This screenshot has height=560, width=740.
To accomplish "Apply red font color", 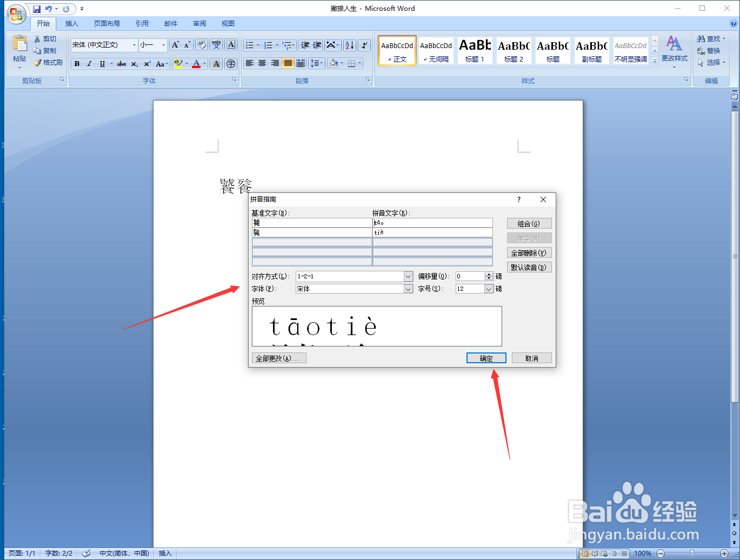I will coord(196,64).
